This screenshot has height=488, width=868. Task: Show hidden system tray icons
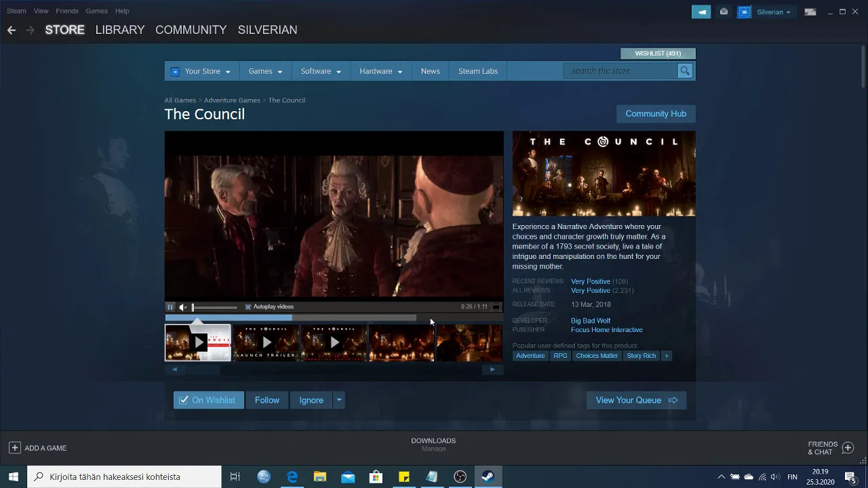[x=721, y=476]
